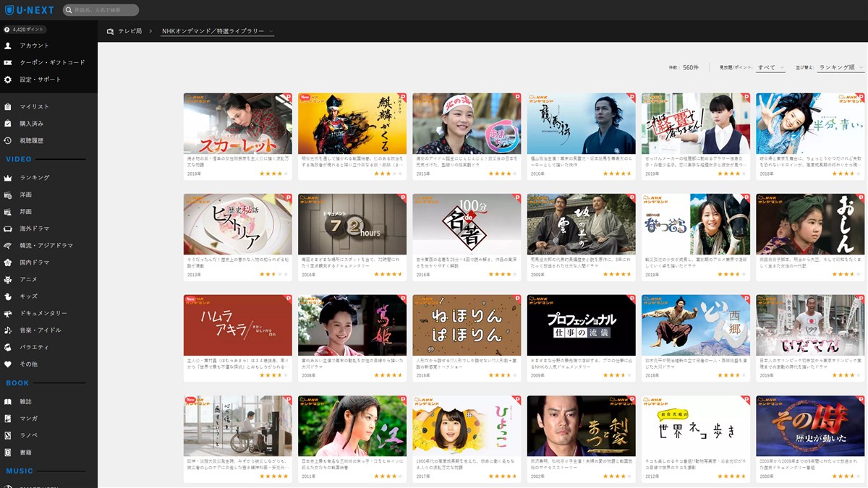Click the 書籍 book icon
This screenshot has height=488, width=868.
tap(8, 452)
